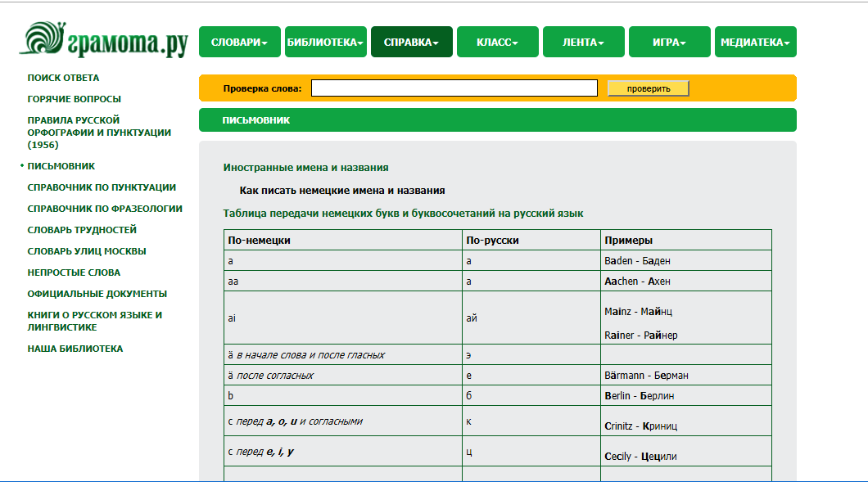Click the Проверка слова input field
The width and height of the screenshot is (868, 482).
454,88
